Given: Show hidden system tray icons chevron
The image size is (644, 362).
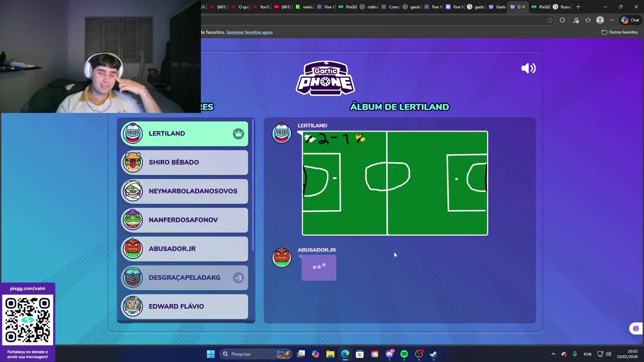Looking at the screenshot, I should pyautogui.click(x=553, y=354).
